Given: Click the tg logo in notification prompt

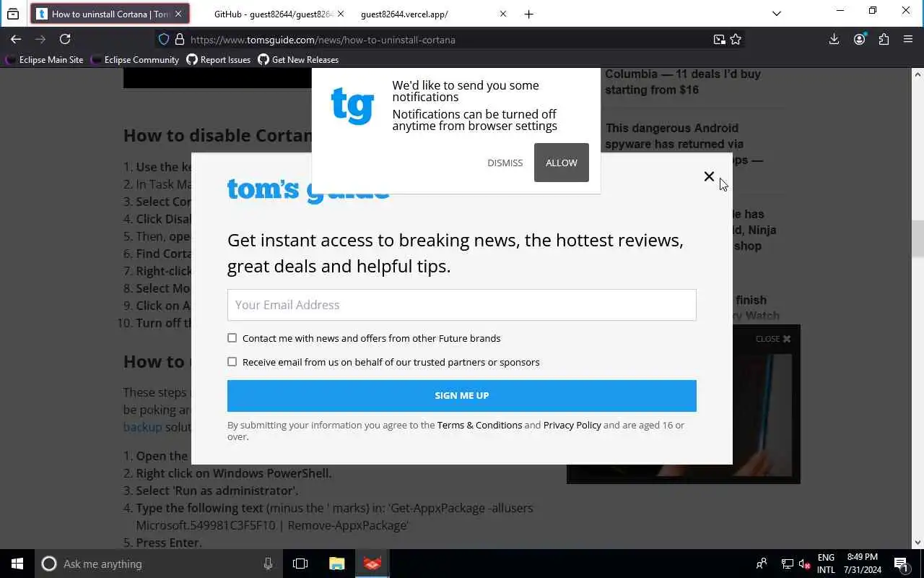Looking at the screenshot, I should (352, 105).
